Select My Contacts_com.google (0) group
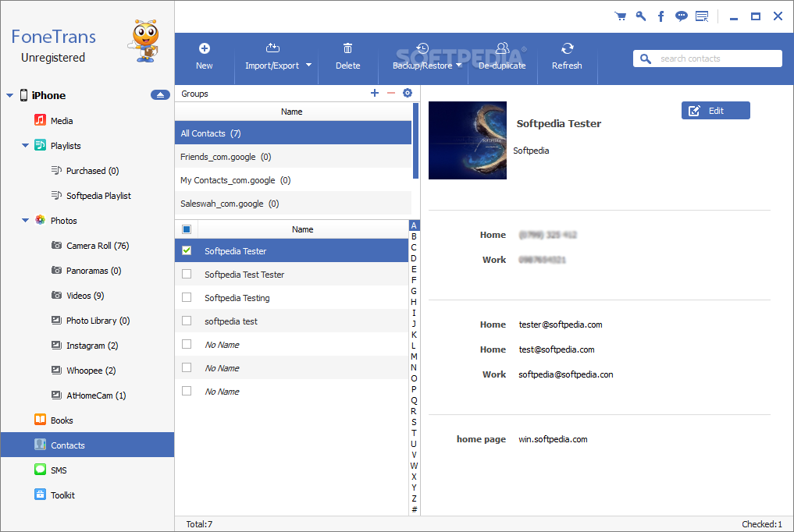 click(294, 180)
